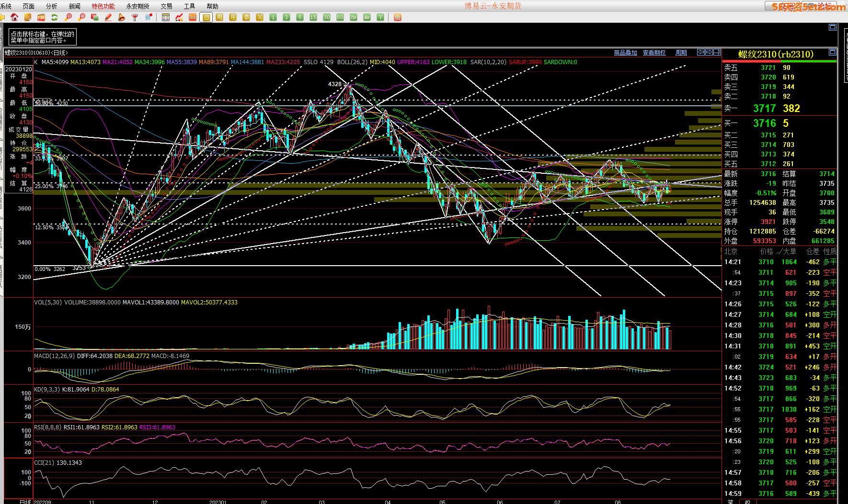Zoom in with the plus magnifier icon
The height and width of the screenshot is (504, 848).
tap(68, 17)
